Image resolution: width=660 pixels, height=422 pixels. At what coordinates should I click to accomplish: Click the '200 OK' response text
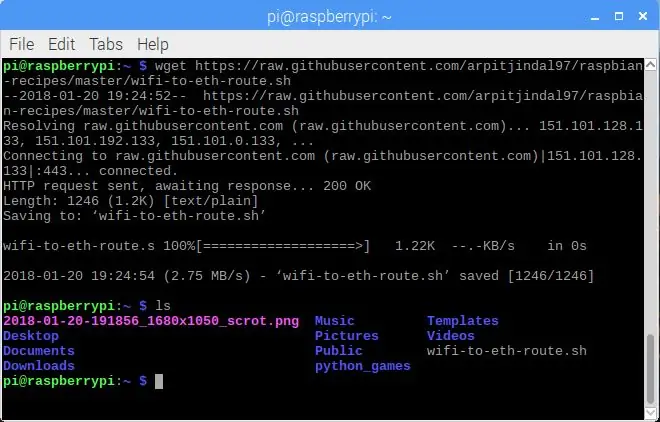[x=347, y=186]
